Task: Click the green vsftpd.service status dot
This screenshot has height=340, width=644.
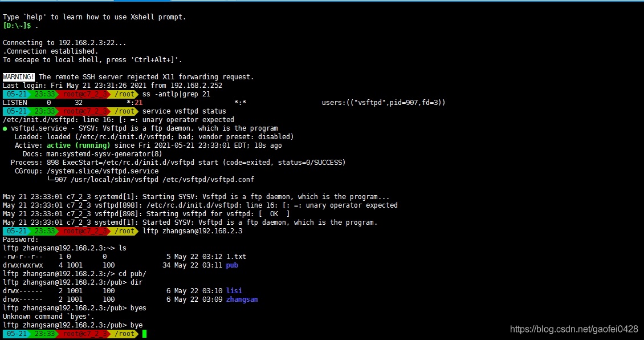Action: [x=5, y=128]
